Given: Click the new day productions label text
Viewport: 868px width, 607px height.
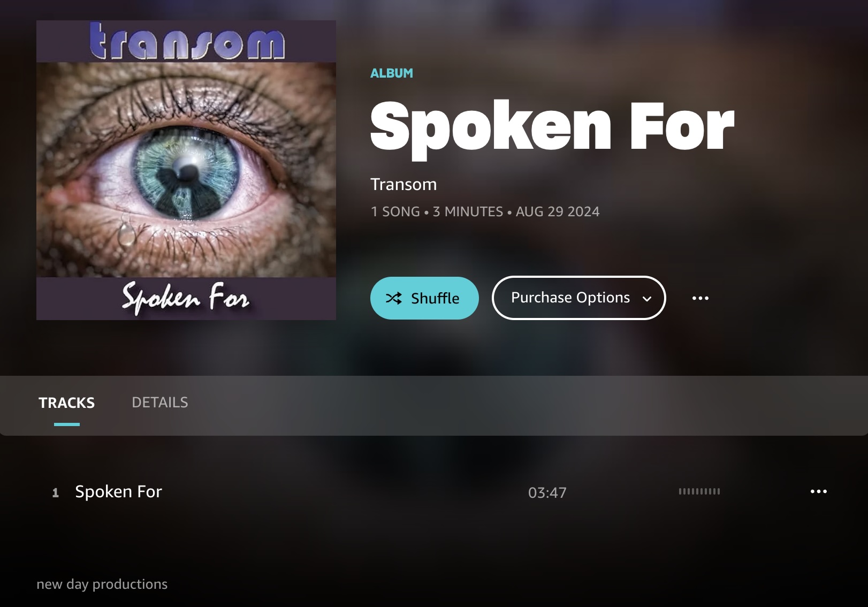Looking at the screenshot, I should click(x=102, y=584).
